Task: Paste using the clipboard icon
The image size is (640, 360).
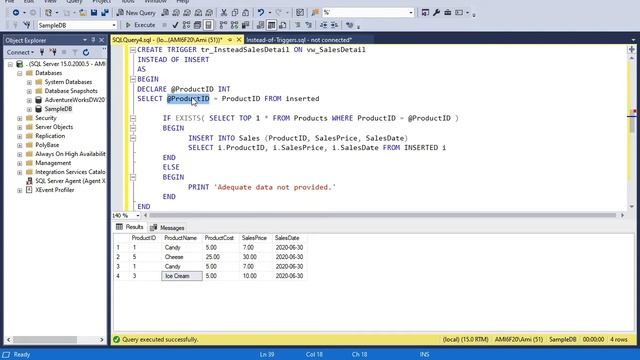Action: tap(246, 13)
